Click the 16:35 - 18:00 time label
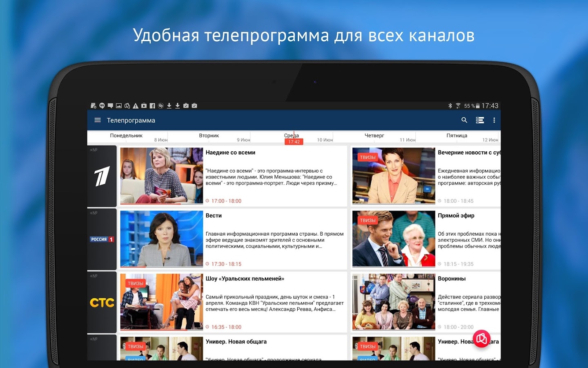 coord(226,327)
